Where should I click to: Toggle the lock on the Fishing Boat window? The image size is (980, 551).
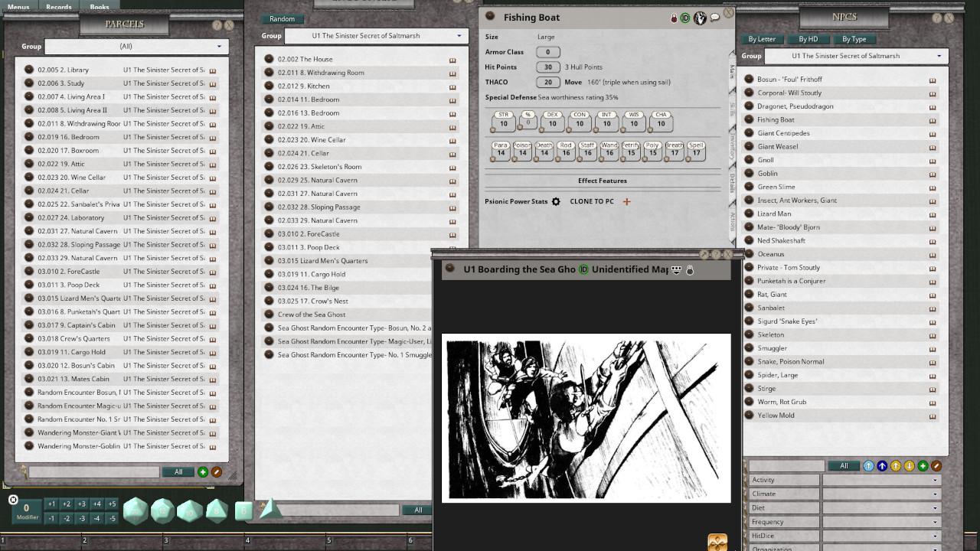[x=673, y=18]
